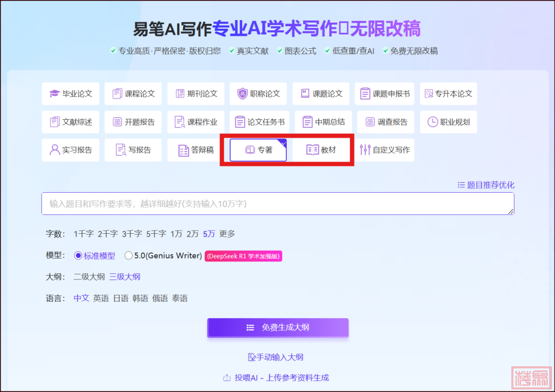Expand 更多 word count options

pos(227,234)
